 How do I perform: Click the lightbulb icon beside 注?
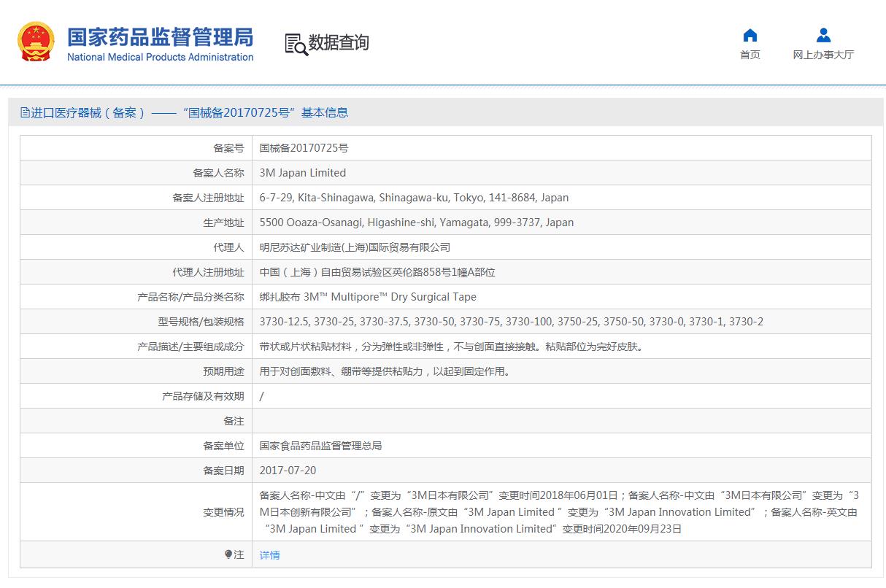(x=228, y=554)
